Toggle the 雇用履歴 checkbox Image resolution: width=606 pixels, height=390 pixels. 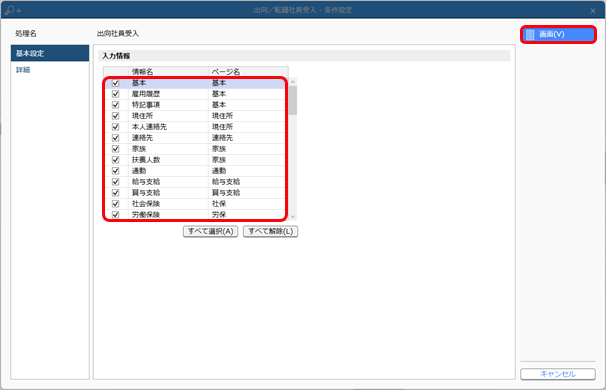click(x=115, y=94)
